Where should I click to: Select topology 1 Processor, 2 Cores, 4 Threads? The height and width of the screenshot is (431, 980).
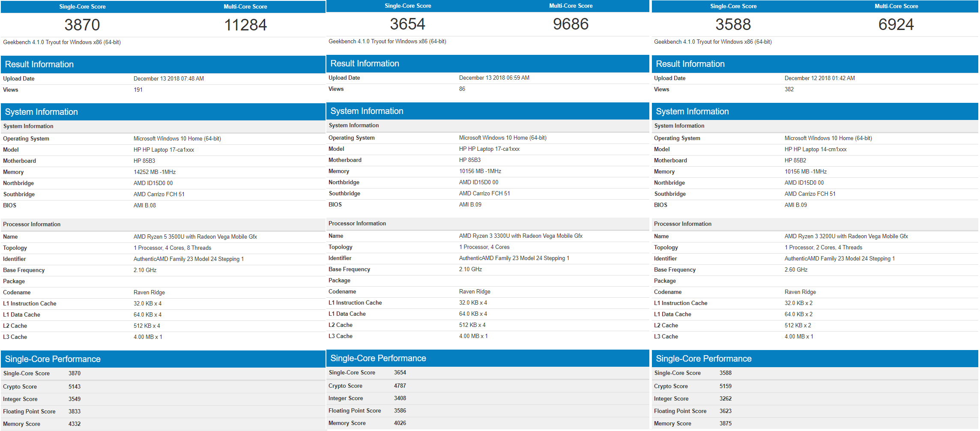pos(823,247)
